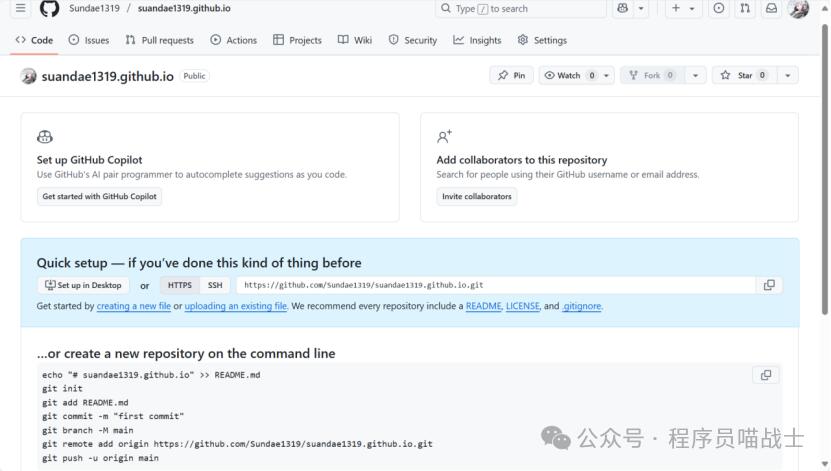831x471 pixels.
Task: Open pull requests icon in top header
Action: 745,8
